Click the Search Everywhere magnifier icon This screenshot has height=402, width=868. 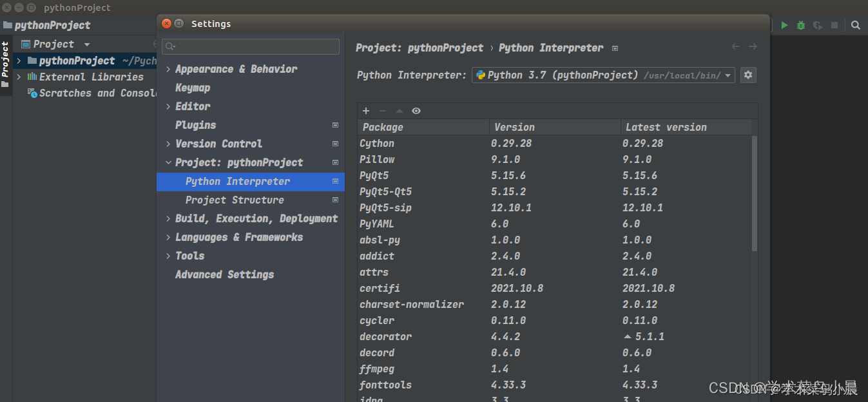856,25
